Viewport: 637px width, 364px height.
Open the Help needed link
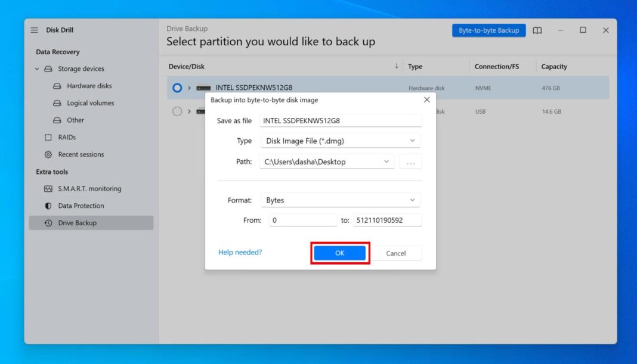tap(240, 252)
